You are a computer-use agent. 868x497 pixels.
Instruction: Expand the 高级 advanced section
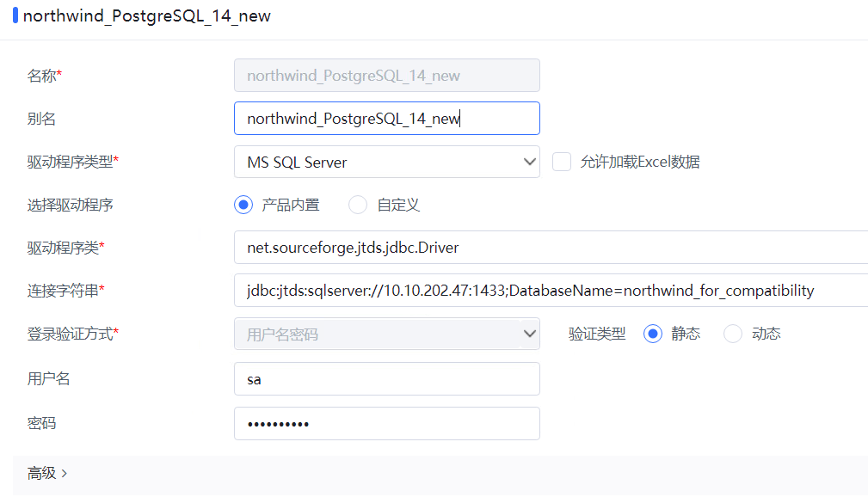click(x=47, y=473)
